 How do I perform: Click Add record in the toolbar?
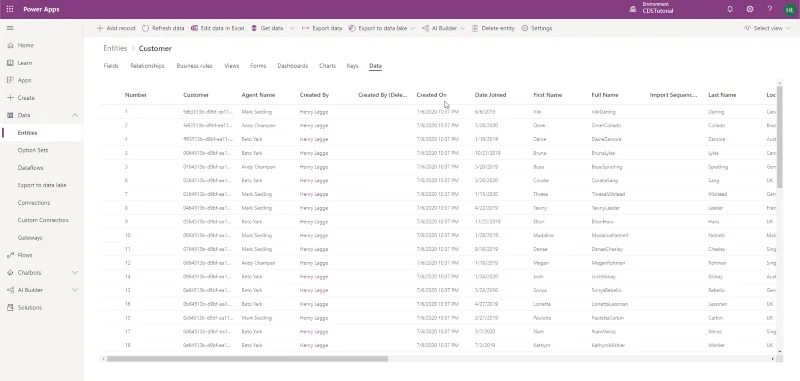pos(116,29)
